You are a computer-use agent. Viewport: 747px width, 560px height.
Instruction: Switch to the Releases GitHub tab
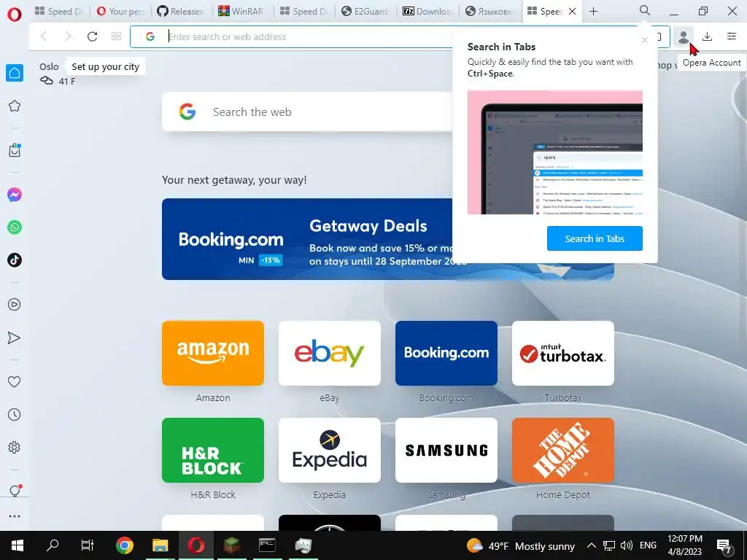(181, 12)
